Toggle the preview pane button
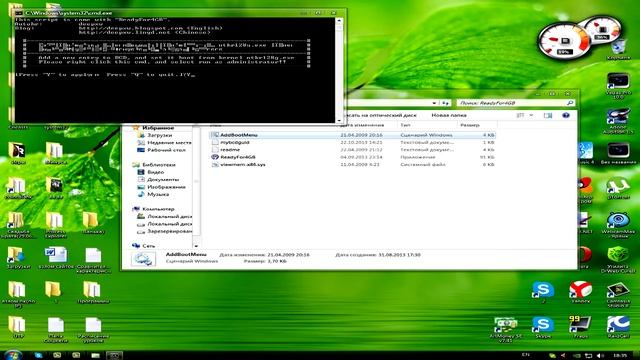The image size is (640, 360). (548, 116)
